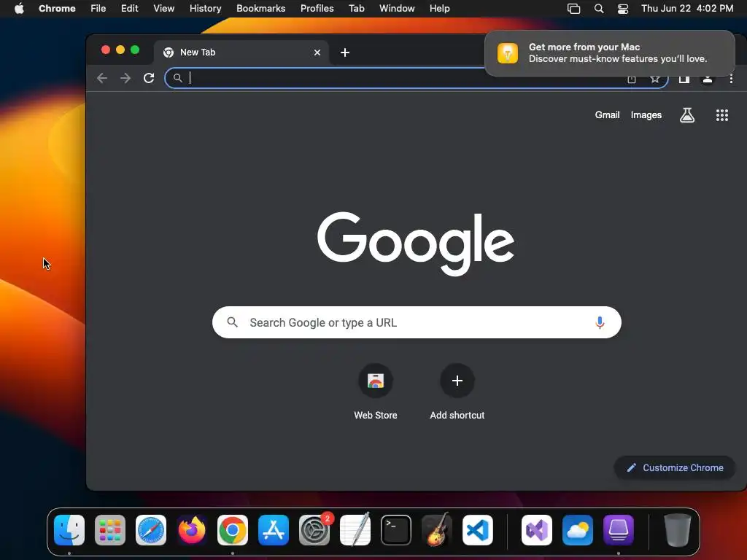Screen dimensions: 747x560
Task: Launch Terminal from the dock
Action: pyautogui.click(x=396, y=530)
